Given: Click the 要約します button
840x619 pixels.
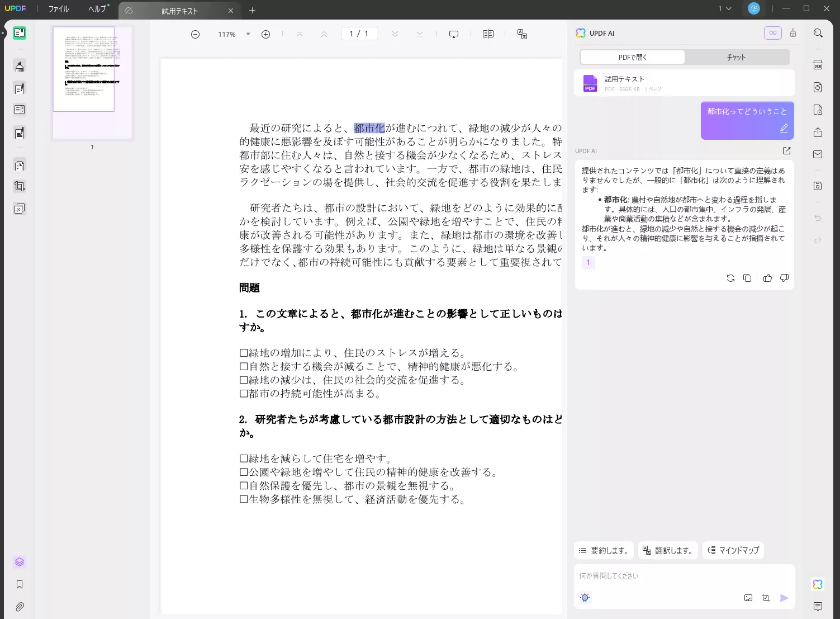Looking at the screenshot, I should click(x=604, y=550).
